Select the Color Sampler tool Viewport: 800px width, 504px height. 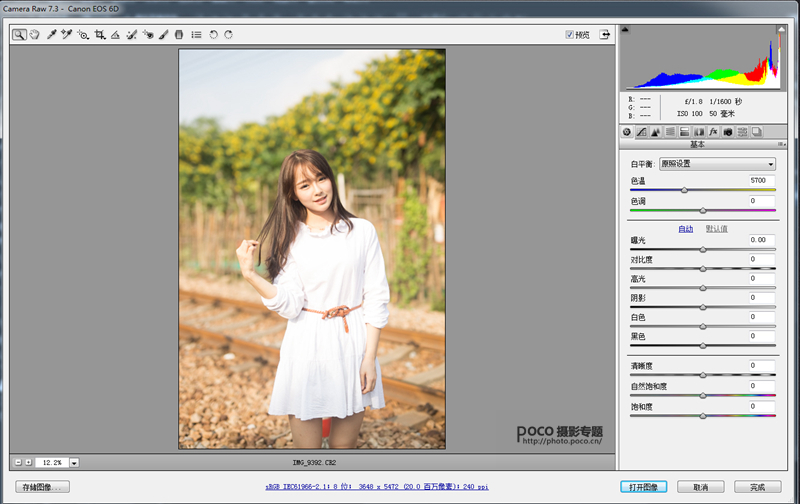[66, 35]
